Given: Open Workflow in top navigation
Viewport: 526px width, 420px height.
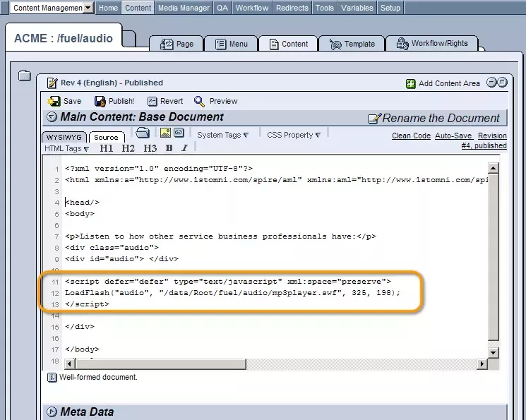Looking at the screenshot, I should point(252,8).
